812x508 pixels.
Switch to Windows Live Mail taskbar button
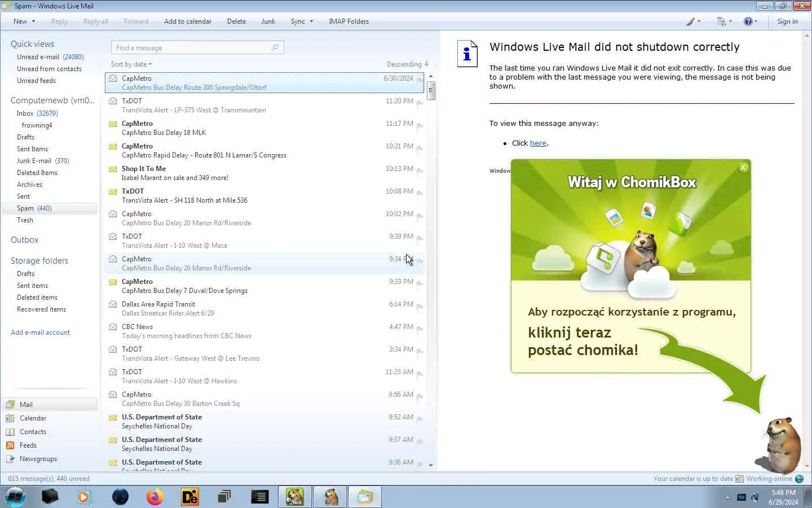(x=365, y=497)
